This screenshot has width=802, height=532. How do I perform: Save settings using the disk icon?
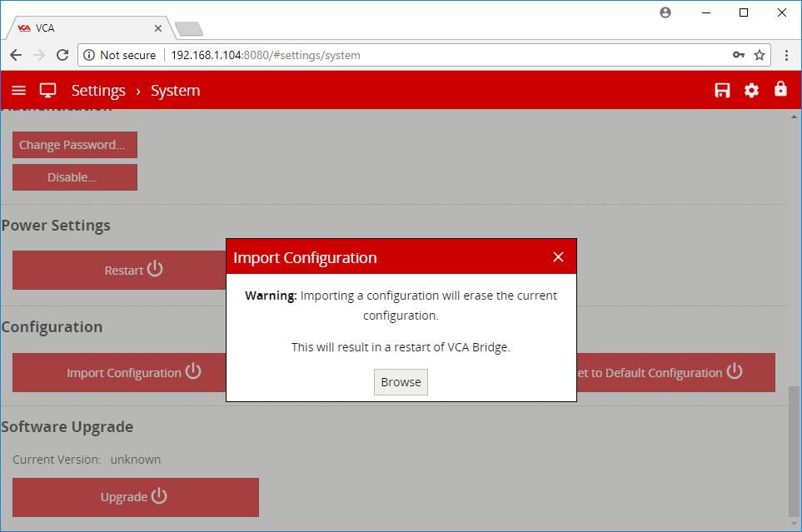coord(721,90)
